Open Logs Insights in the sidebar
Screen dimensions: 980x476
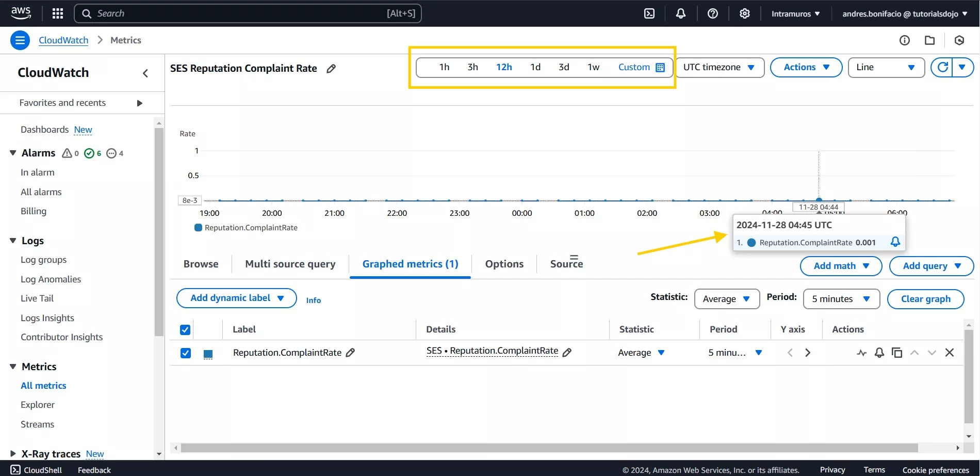tap(47, 318)
